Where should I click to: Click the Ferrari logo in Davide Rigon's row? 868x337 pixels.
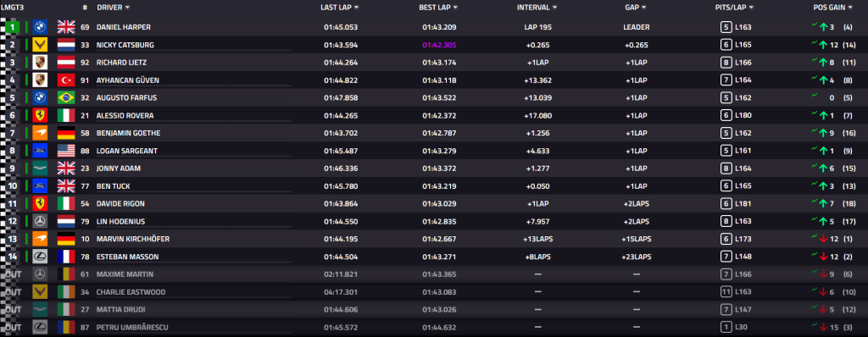40,203
